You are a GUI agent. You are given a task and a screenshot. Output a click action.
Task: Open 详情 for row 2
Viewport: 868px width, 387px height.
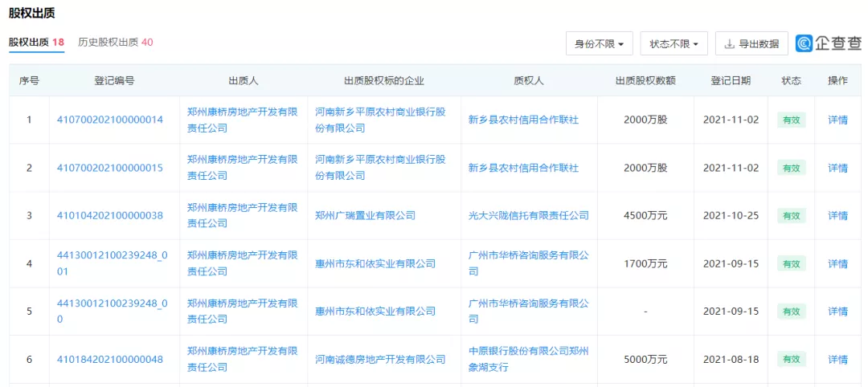pos(837,168)
